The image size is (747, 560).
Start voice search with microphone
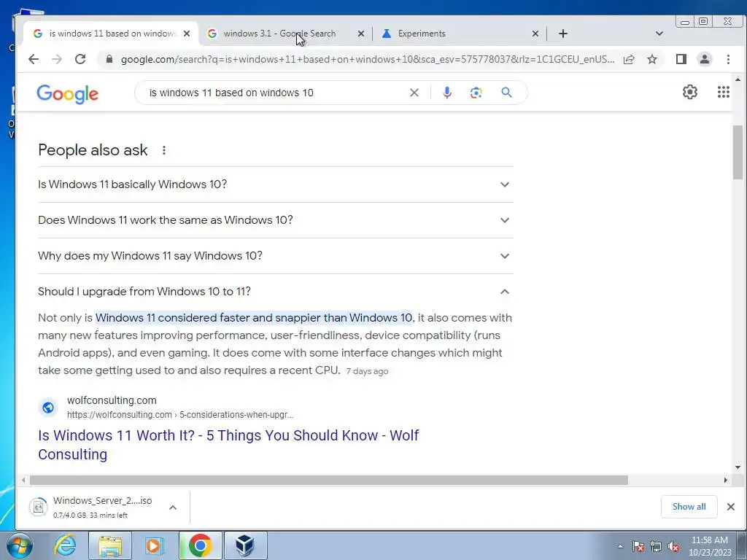(447, 93)
